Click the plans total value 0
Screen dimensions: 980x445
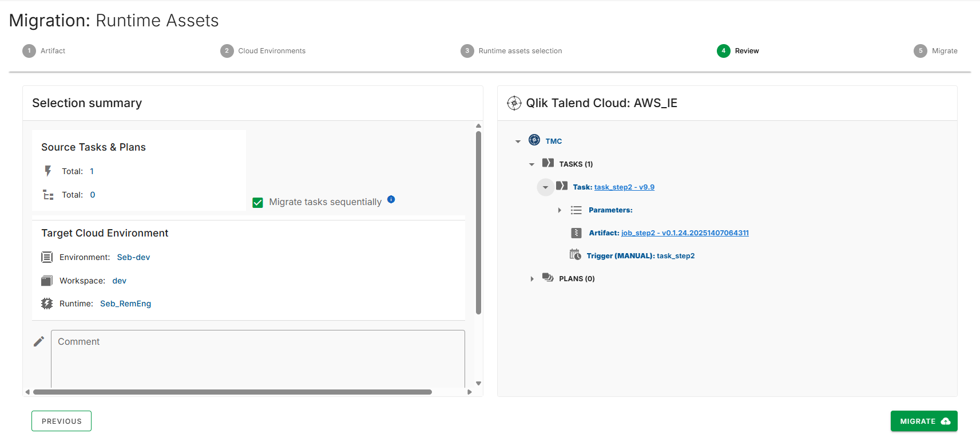(x=92, y=195)
